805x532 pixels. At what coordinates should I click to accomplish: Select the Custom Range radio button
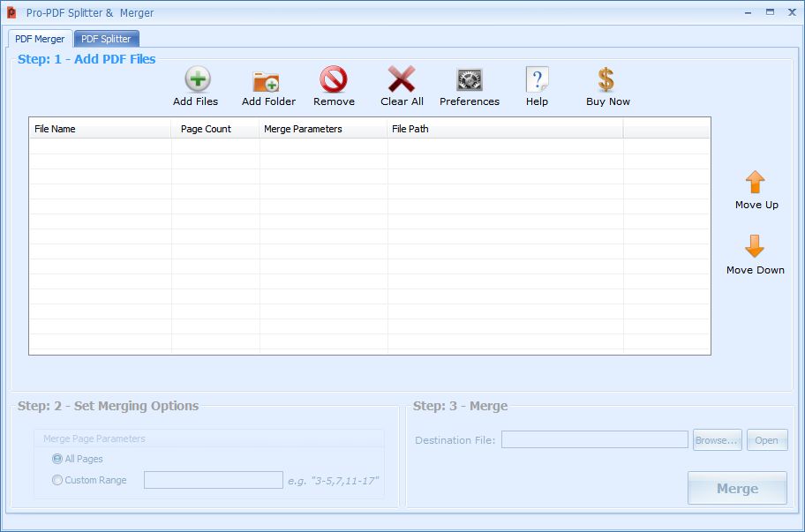tap(57, 480)
